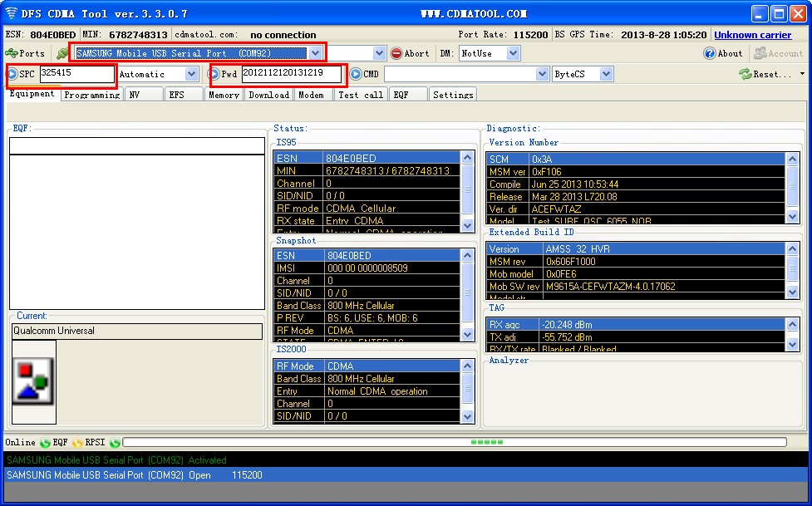Viewport: 812px width, 506px height.
Task: Click the Qualcomm Universal shapes icon
Action: coord(34,383)
